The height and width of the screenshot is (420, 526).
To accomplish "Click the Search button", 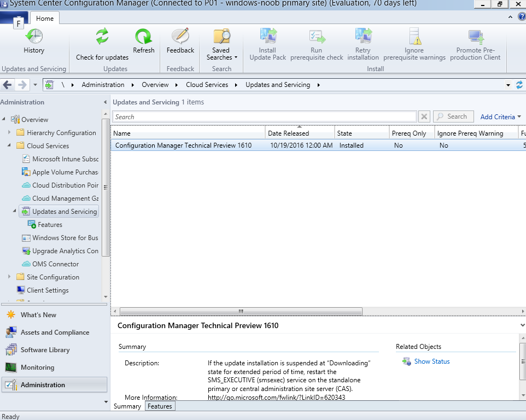I will [453, 116].
